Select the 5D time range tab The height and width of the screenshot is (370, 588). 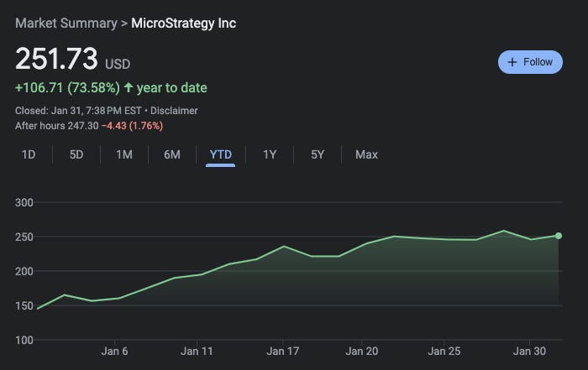pyautogui.click(x=76, y=154)
